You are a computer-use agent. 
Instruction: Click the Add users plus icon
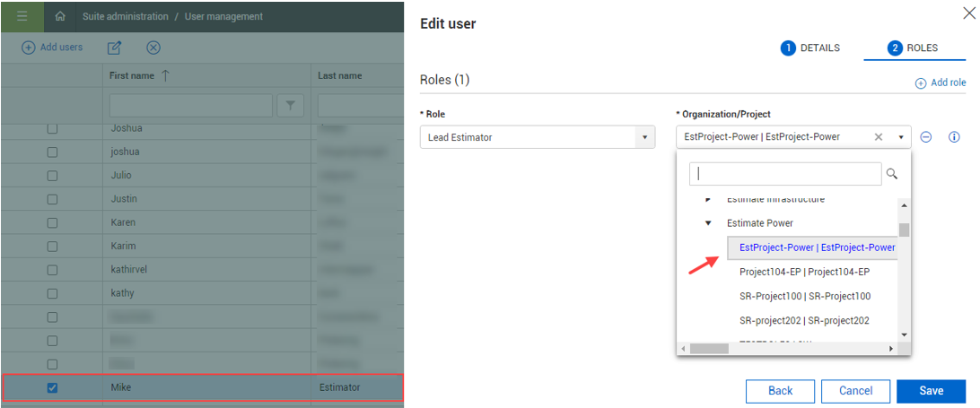pos(28,48)
